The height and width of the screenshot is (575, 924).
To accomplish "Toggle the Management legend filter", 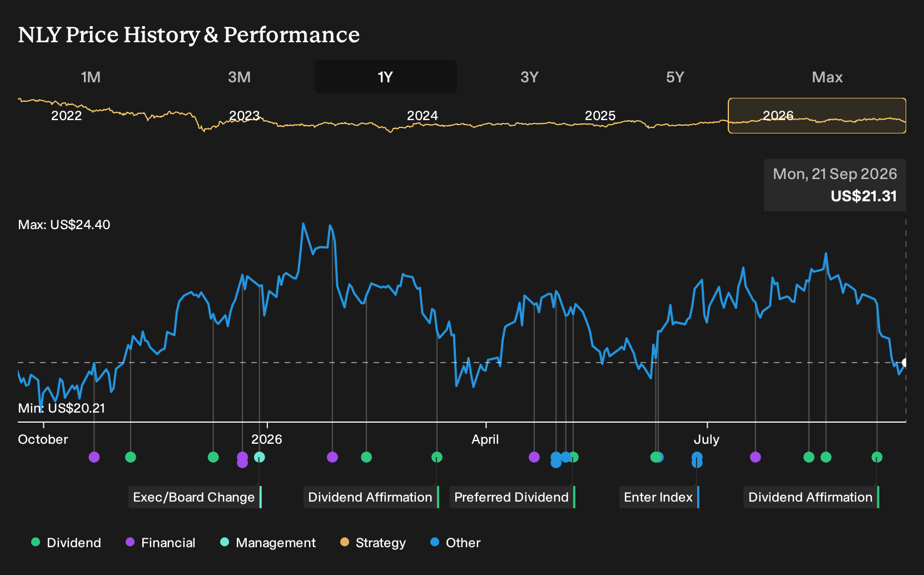I will click(268, 543).
